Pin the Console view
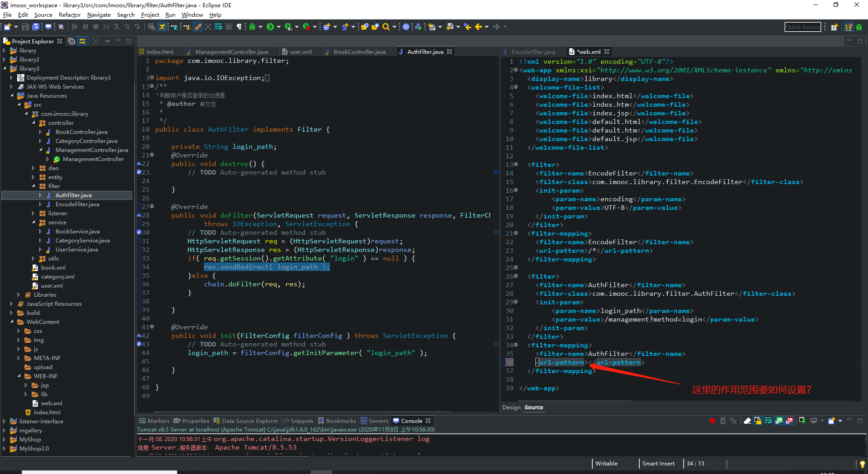The image size is (868, 474). [802, 421]
